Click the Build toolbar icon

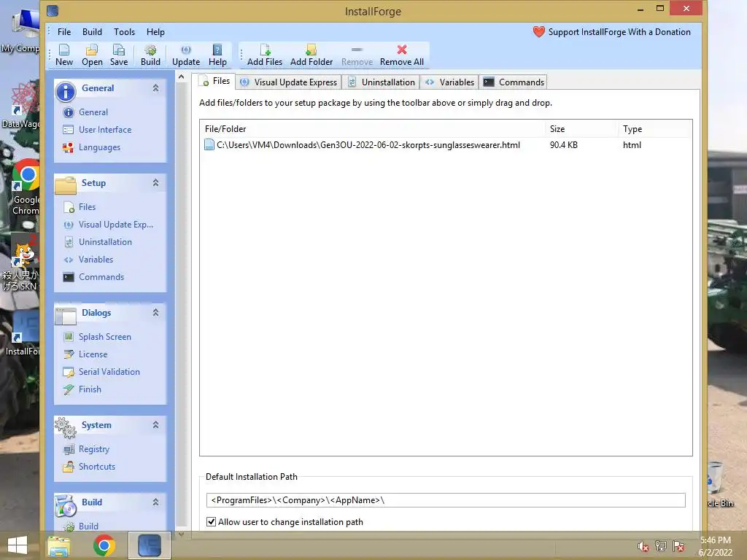coord(150,55)
